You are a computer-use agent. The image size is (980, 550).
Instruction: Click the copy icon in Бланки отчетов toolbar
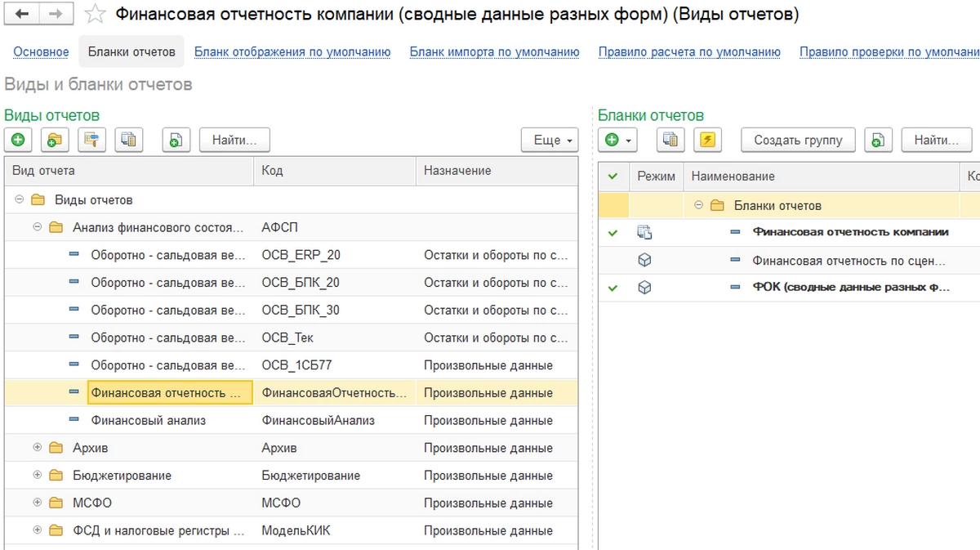670,140
